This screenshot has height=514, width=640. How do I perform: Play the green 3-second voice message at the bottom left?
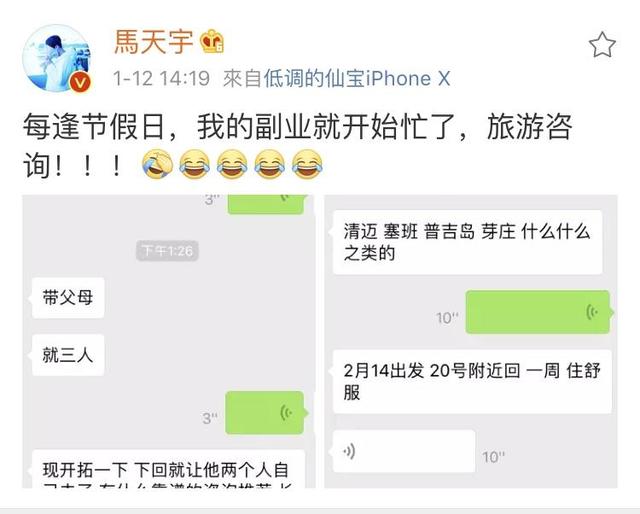click(265, 413)
